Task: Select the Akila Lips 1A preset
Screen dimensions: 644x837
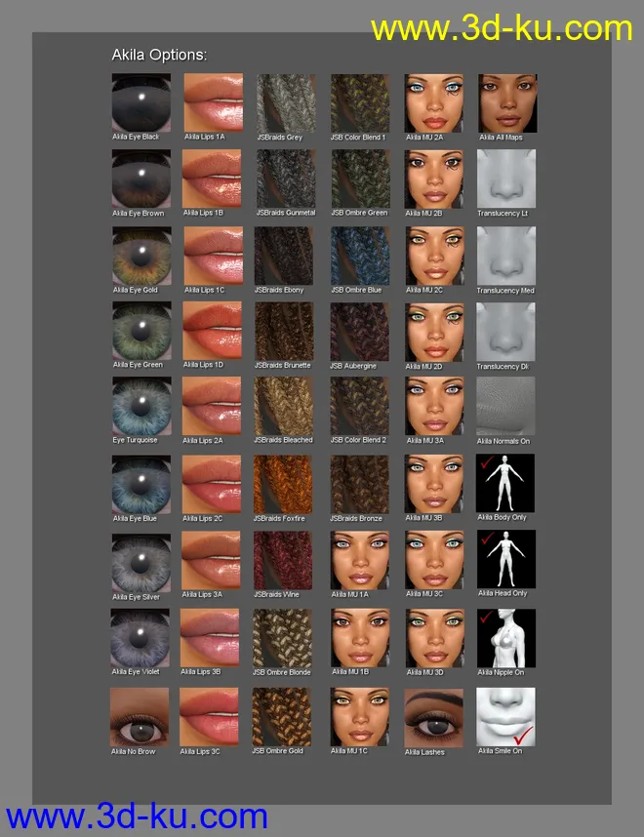Action: (x=211, y=103)
